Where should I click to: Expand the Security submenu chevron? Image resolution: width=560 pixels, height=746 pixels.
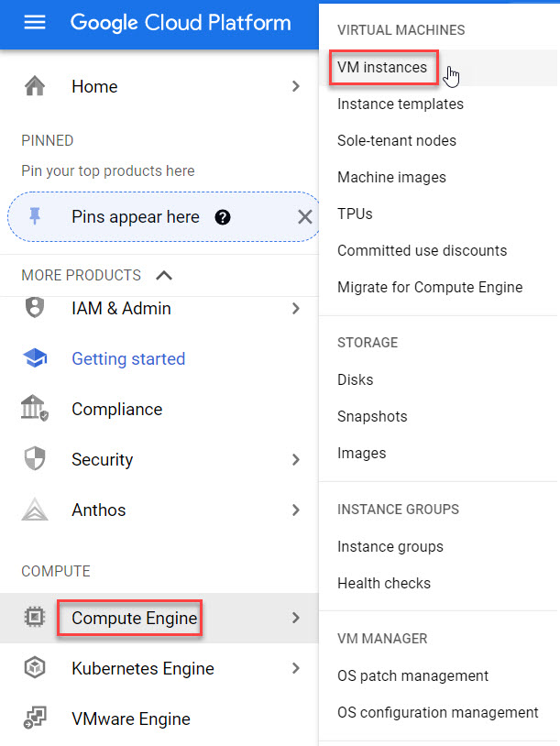click(295, 459)
